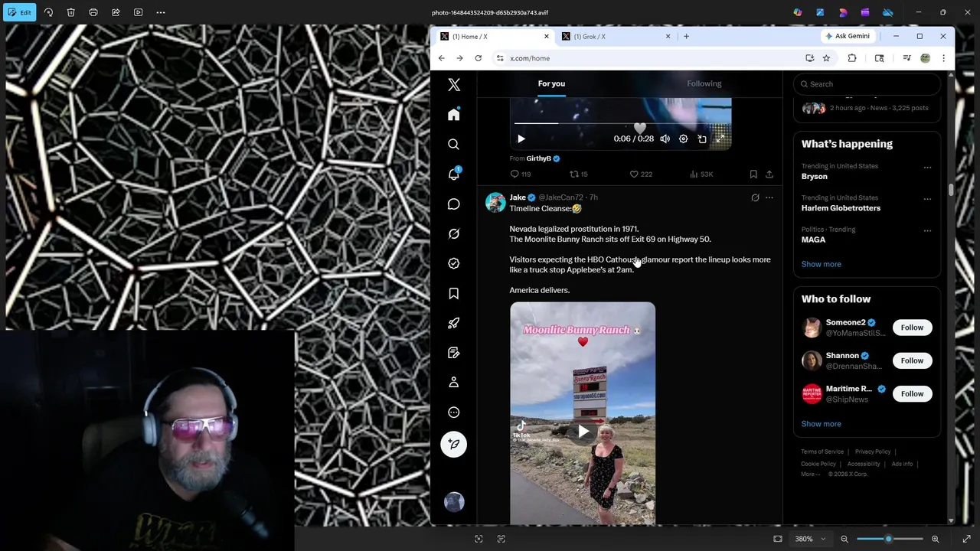Follow Maritime Reporter
Viewport: 980px width, 551px height.
912,393
